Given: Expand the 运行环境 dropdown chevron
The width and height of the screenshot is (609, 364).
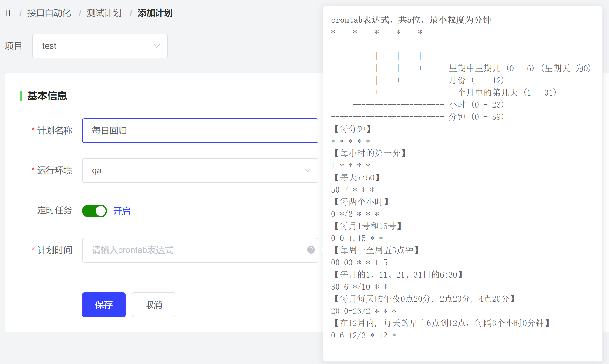Looking at the screenshot, I should [308, 170].
